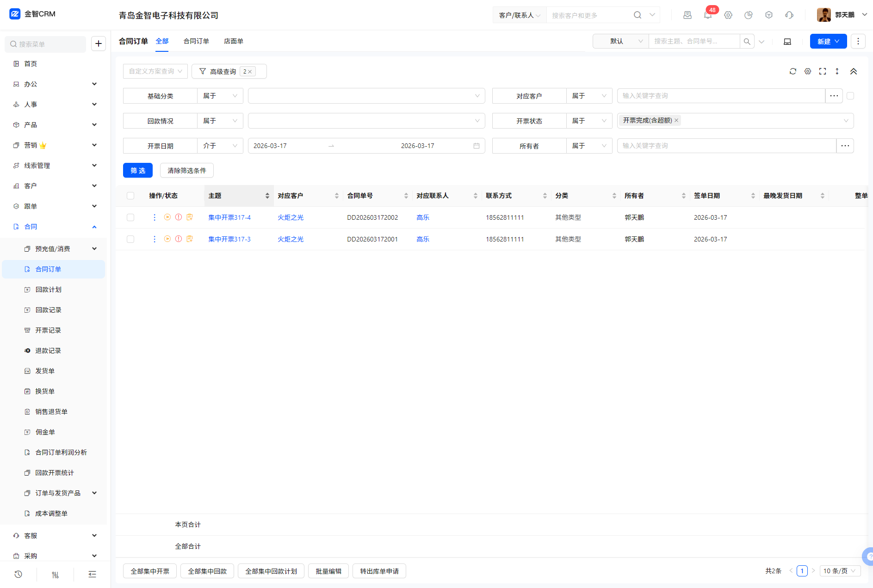Click the notification bell icon

[x=707, y=15]
